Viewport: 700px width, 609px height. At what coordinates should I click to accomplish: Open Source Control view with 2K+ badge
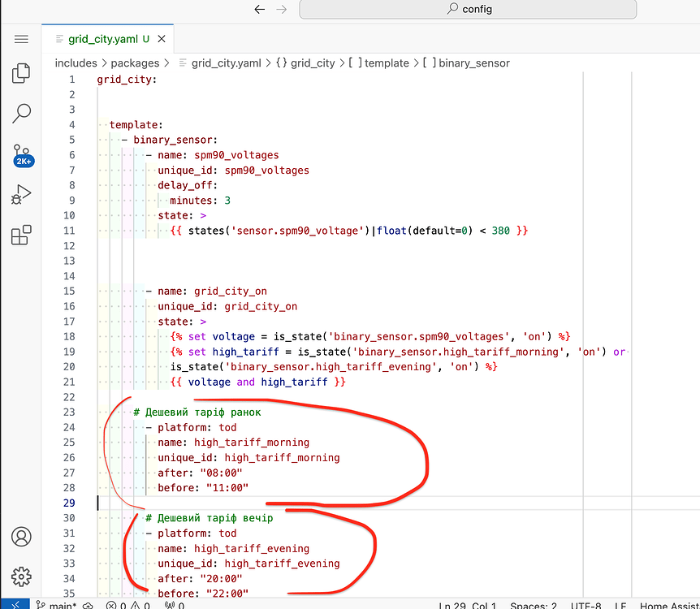click(x=22, y=155)
